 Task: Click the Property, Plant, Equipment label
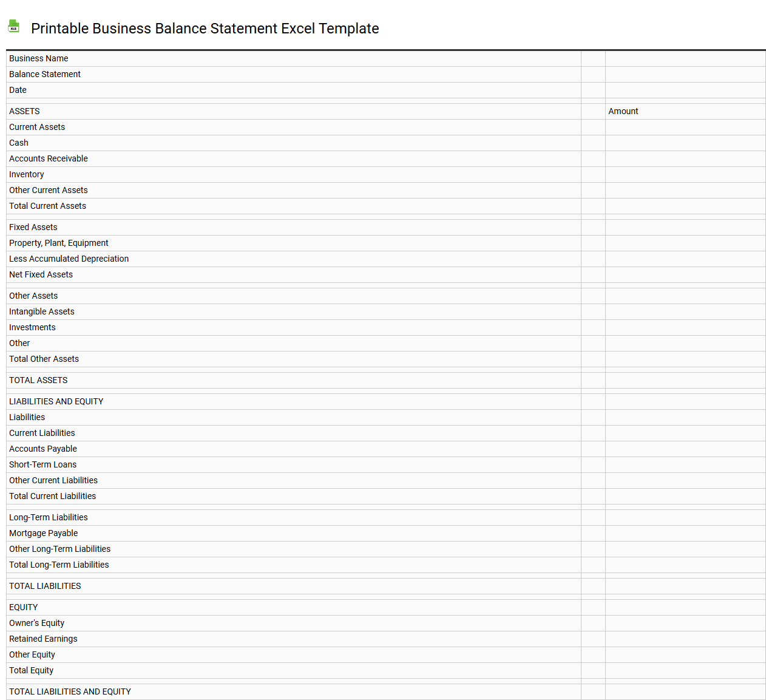tap(59, 243)
